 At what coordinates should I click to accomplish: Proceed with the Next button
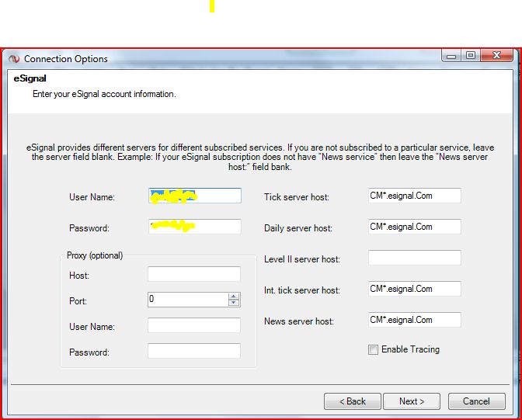[x=412, y=401]
